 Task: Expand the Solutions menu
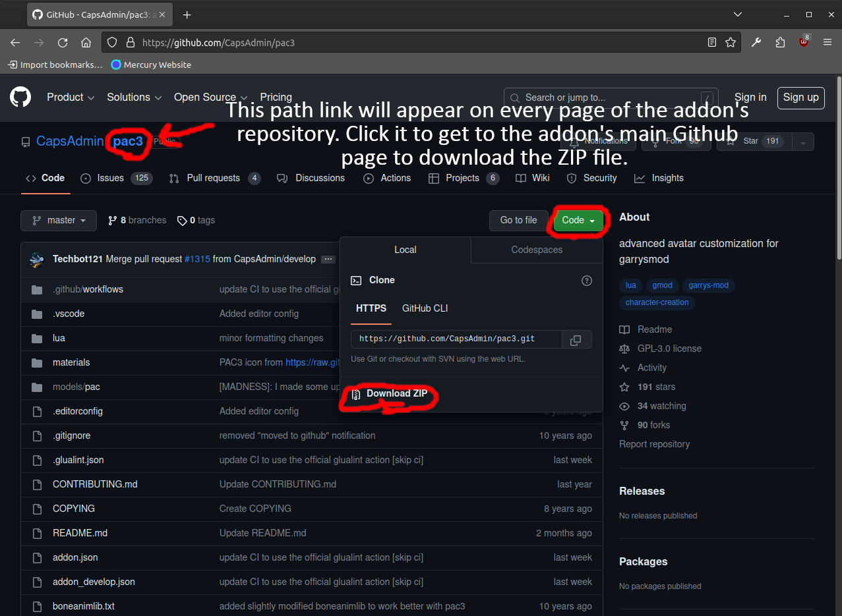(135, 97)
